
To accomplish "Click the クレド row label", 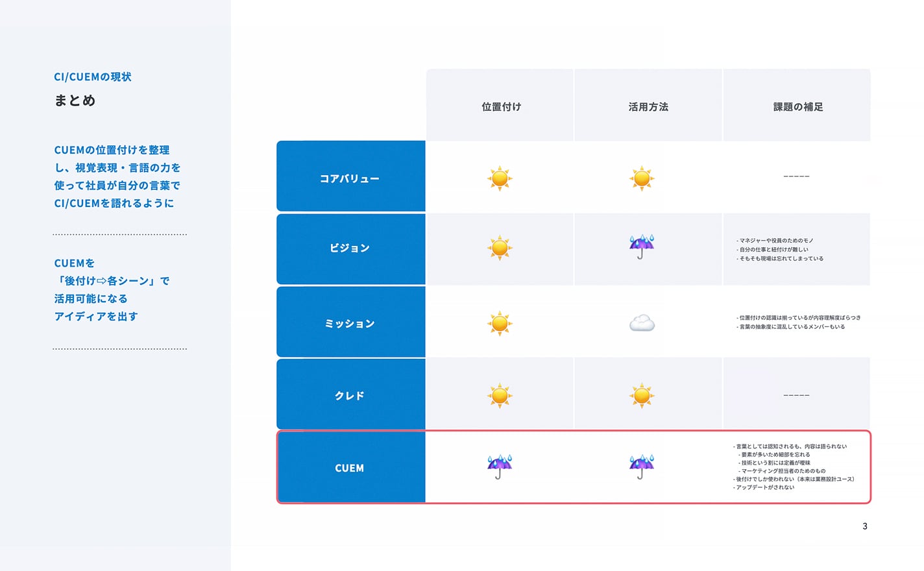I will 351,395.
